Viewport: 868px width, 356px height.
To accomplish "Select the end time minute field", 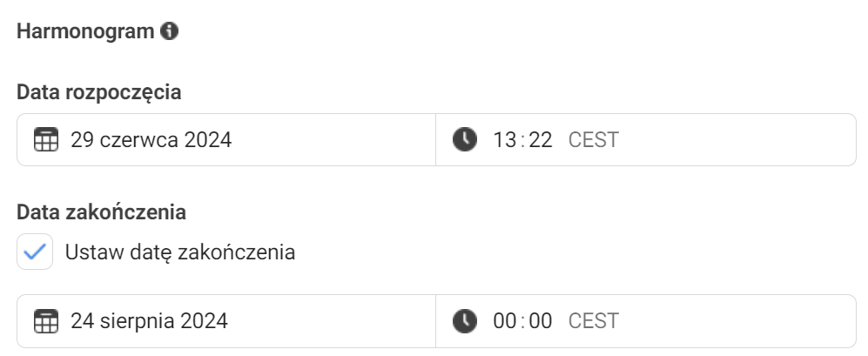I will click(541, 321).
